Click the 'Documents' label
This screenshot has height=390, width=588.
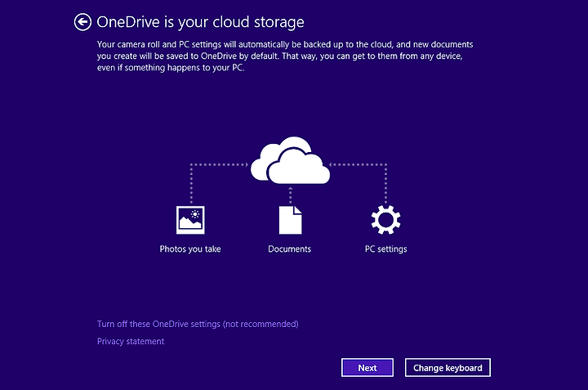pyautogui.click(x=289, y=249)
